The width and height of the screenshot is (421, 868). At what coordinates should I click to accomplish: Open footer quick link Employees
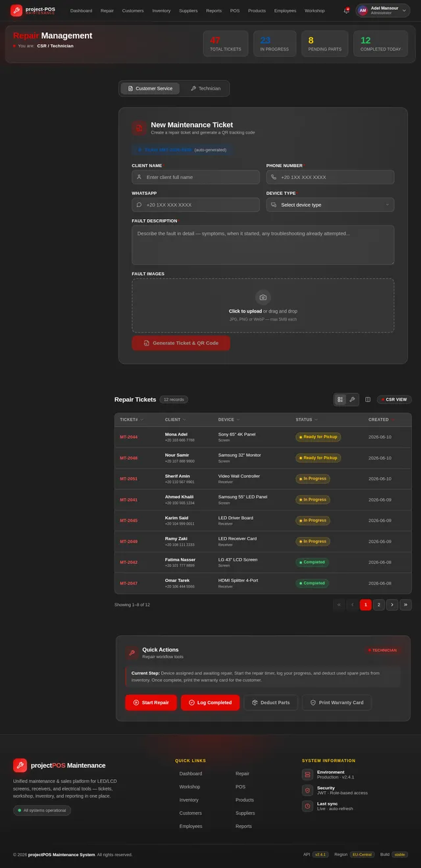tap(191, 826)
